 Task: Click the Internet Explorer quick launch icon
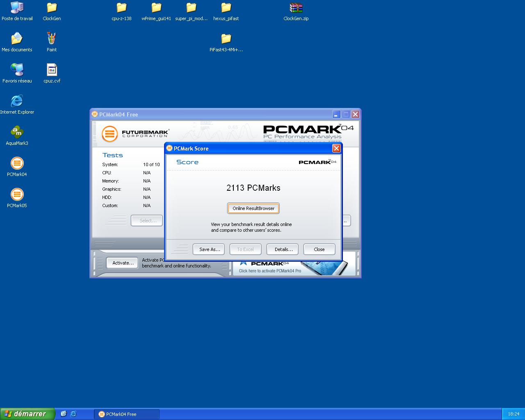pyautogui.click(x=73, y=414)
